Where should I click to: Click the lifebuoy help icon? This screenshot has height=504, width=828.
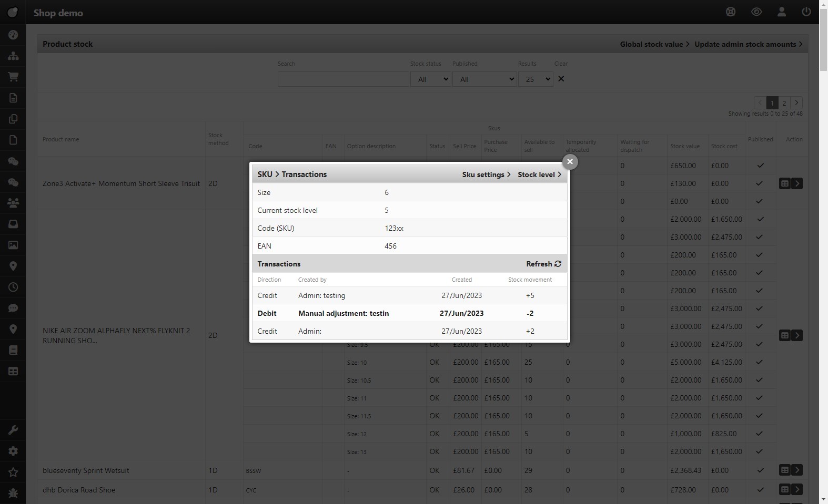point(731,12)
